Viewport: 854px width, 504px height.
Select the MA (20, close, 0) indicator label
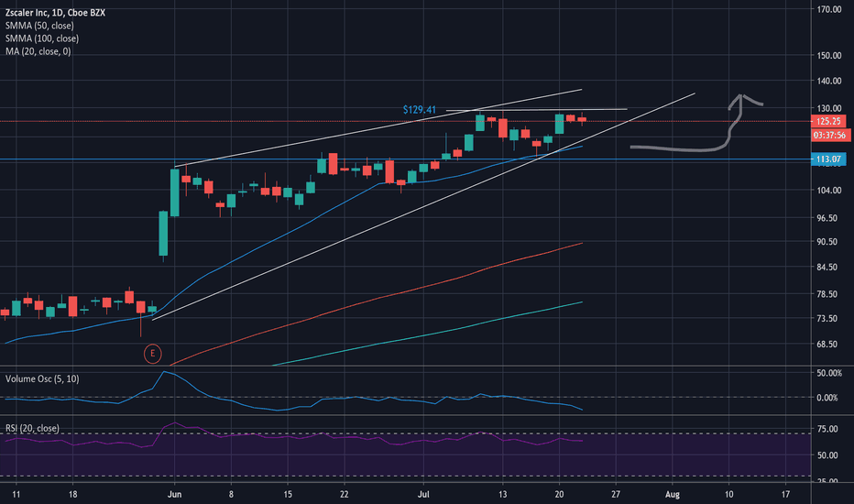(x=38, y=51)
